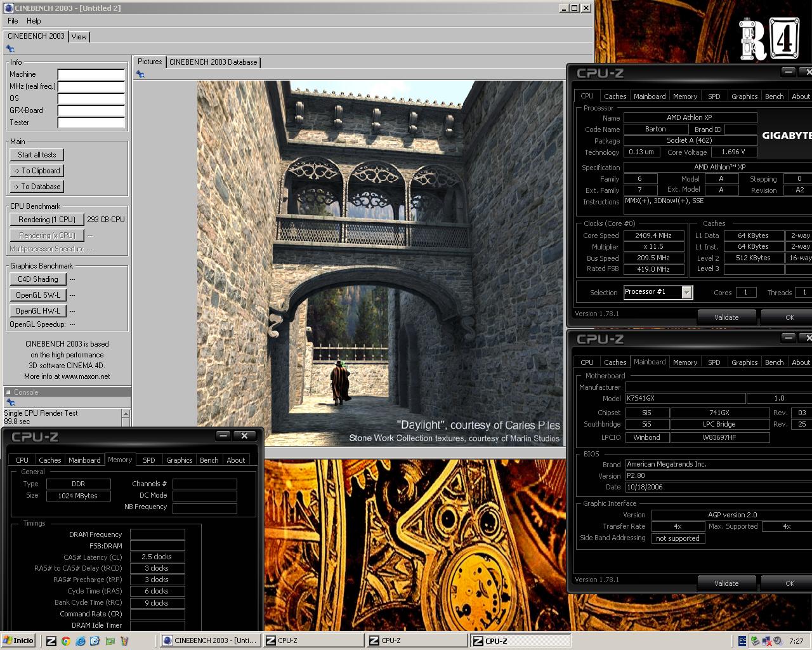Click the Tester input field

coord(91,123)
